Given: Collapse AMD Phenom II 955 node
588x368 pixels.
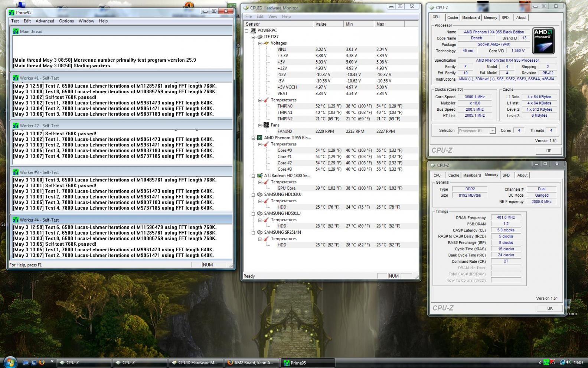Looking at the screenshot, I should point(253,138).
